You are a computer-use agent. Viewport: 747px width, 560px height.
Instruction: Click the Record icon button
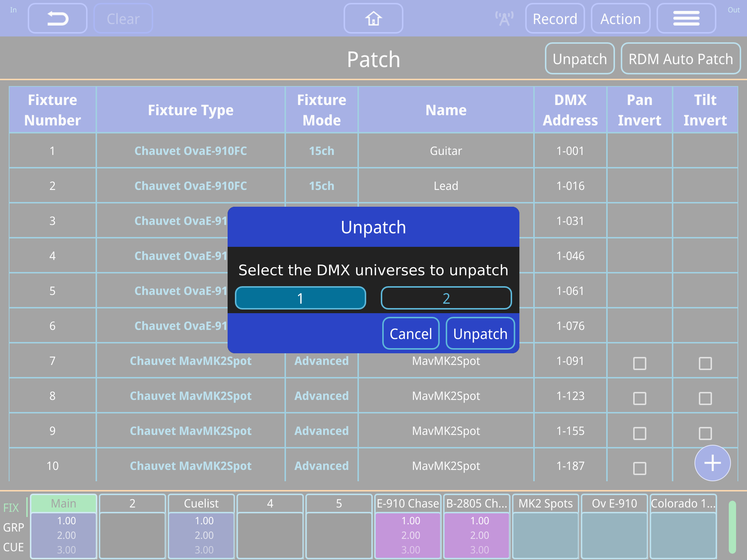pyautogui.click(x=555, y=18)
